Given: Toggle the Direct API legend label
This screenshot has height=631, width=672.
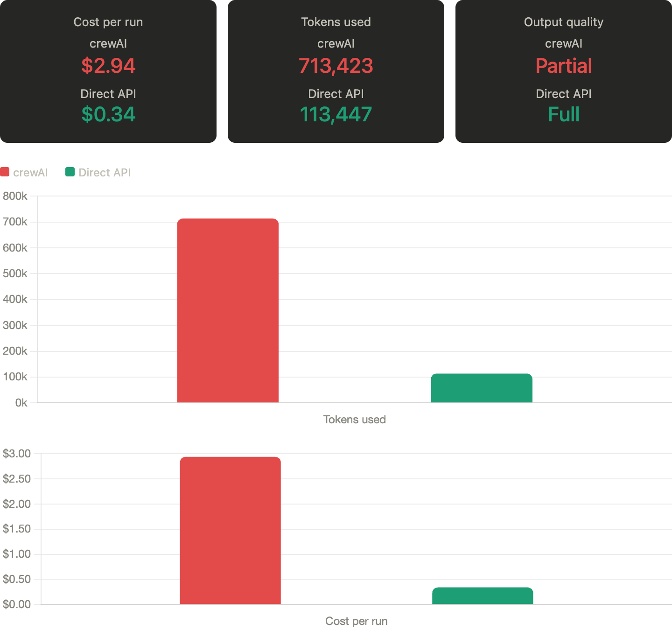Looking at the screenshot, I should coord(105,173).
